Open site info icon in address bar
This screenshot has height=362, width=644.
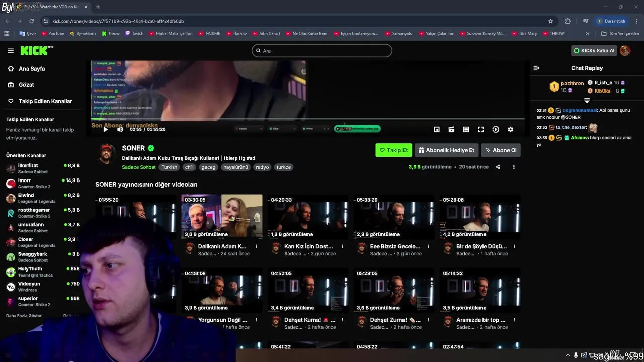46,21
